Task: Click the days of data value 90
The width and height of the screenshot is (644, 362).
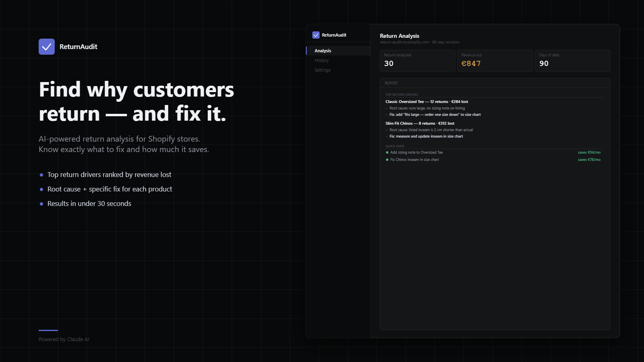Action: tap(544, 64)
